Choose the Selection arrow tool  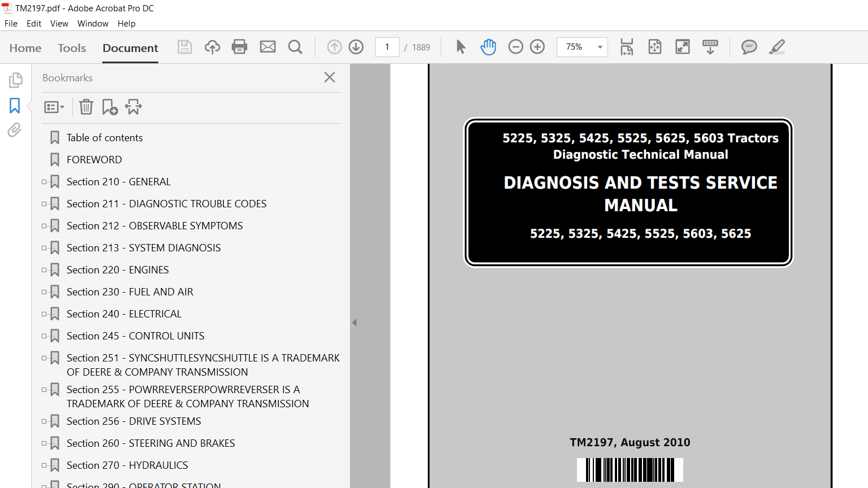pos(461,47)
